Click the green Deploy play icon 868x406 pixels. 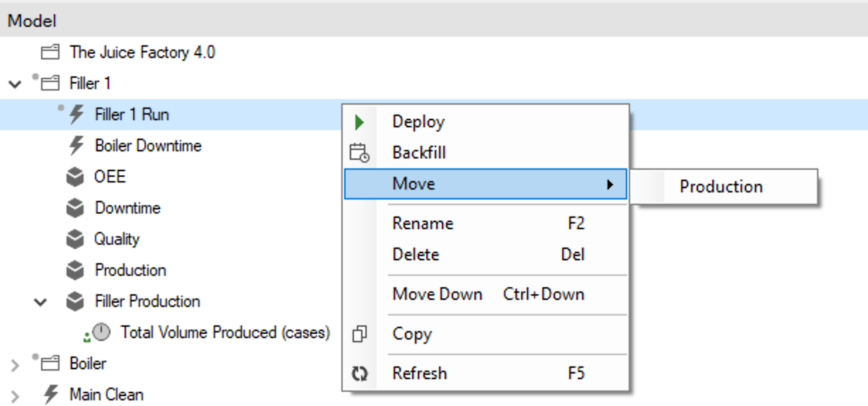tap(359, 122)
